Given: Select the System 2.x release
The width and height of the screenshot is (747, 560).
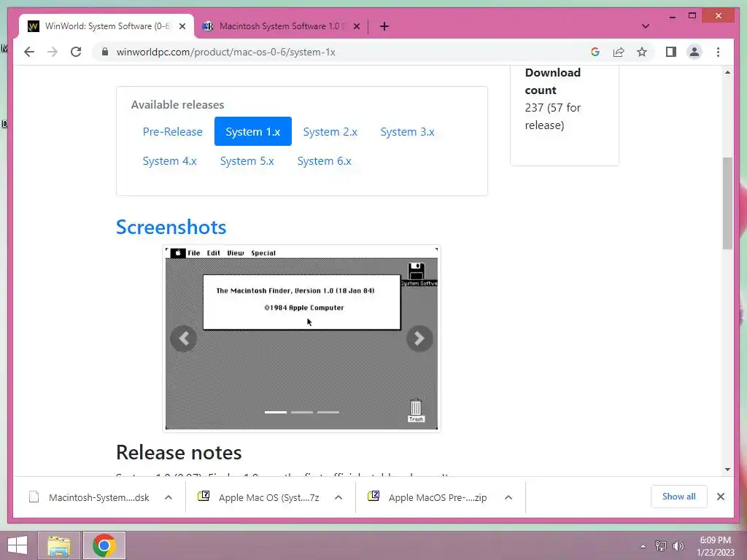Looking at the screenshot, I should (330, 131).
